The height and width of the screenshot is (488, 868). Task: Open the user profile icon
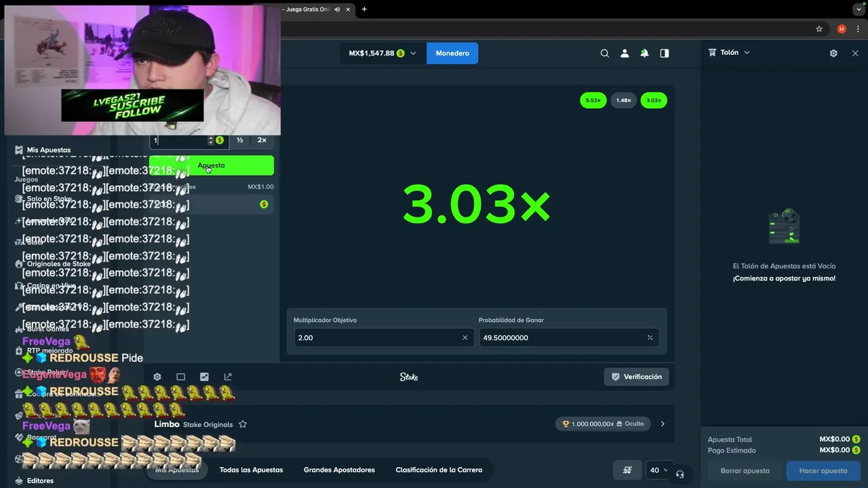625,53
